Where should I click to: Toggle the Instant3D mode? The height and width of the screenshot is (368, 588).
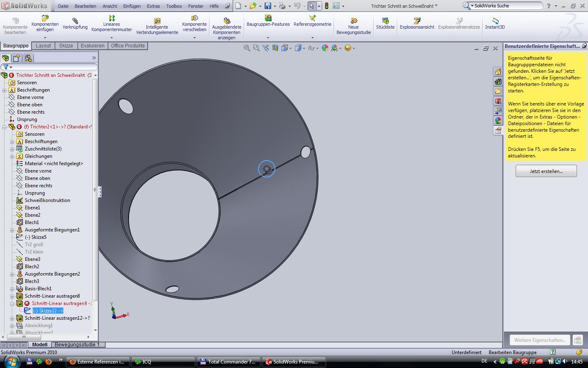point(495,20)
